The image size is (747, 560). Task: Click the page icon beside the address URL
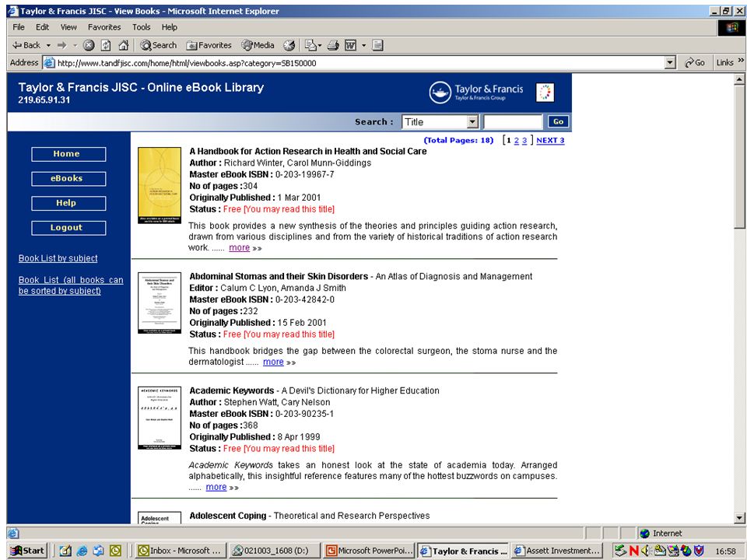(48, 63)
